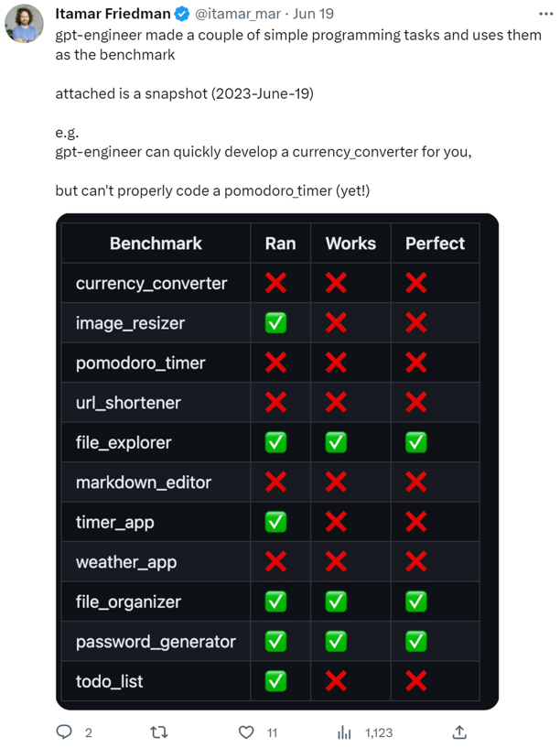Image resolution: width=560 pixels, height=748 pixels.
Task: Click green check in image_resizer Ran column
Action: click(x=275, y=323)
